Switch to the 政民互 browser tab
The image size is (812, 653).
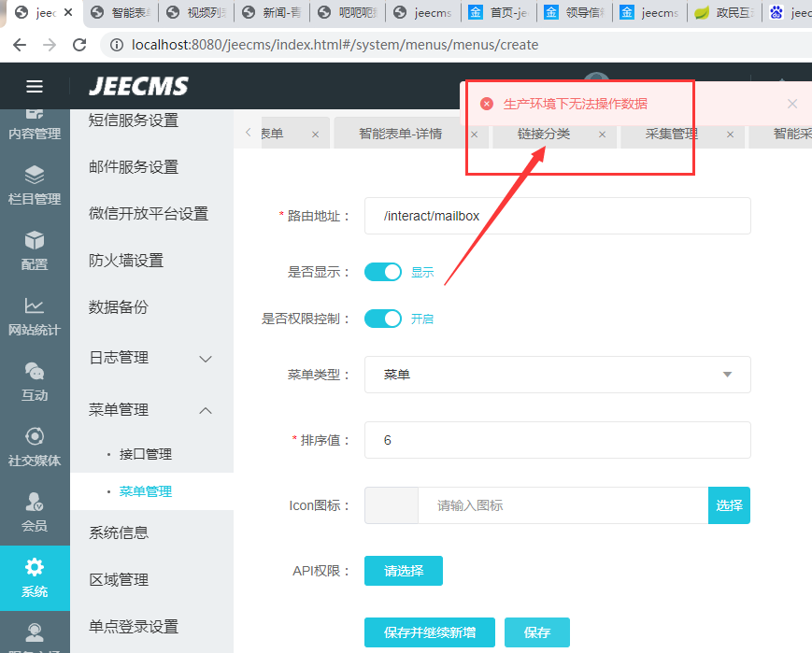coord(725,12)
